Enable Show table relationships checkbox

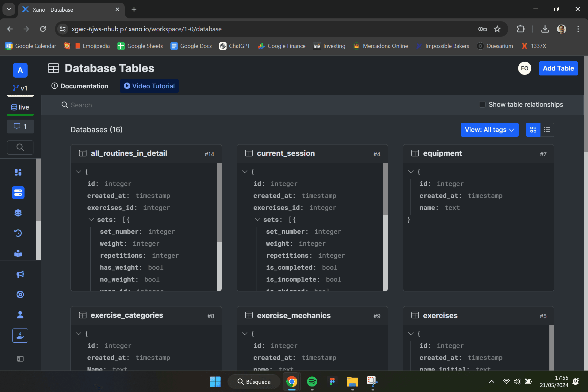(x=482, y=105)
